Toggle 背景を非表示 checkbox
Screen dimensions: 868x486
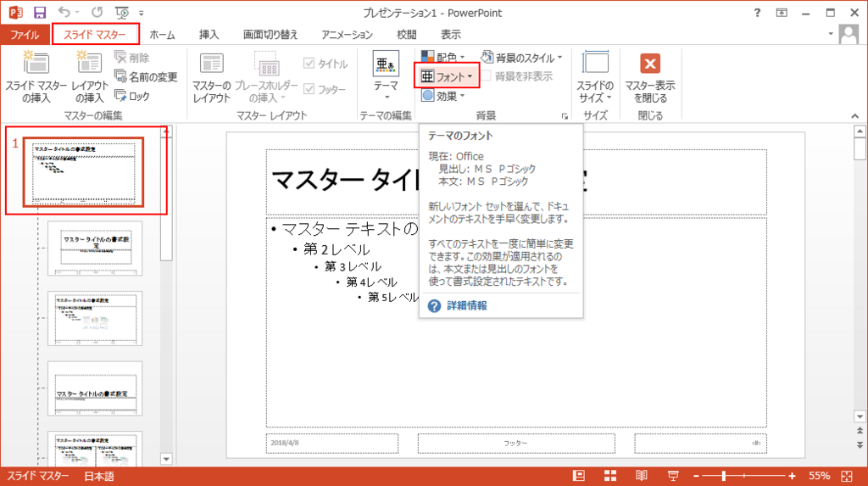516,76
